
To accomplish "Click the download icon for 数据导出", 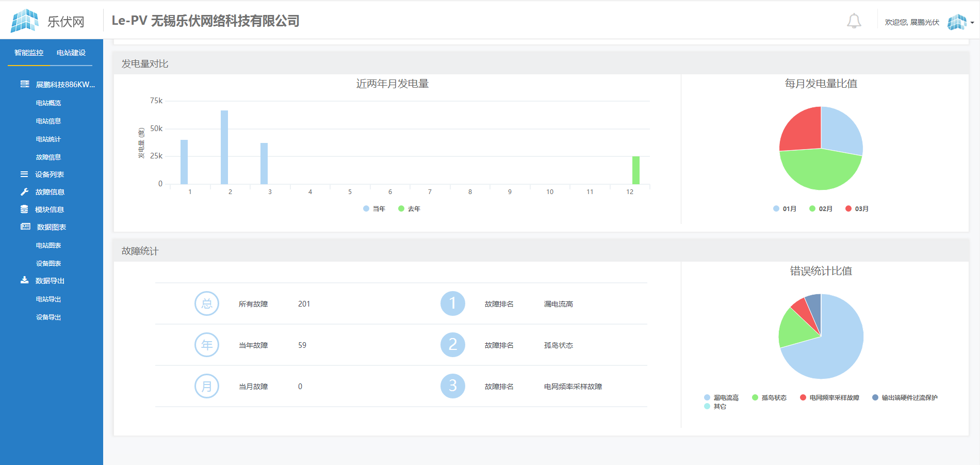I will (24, 280).
